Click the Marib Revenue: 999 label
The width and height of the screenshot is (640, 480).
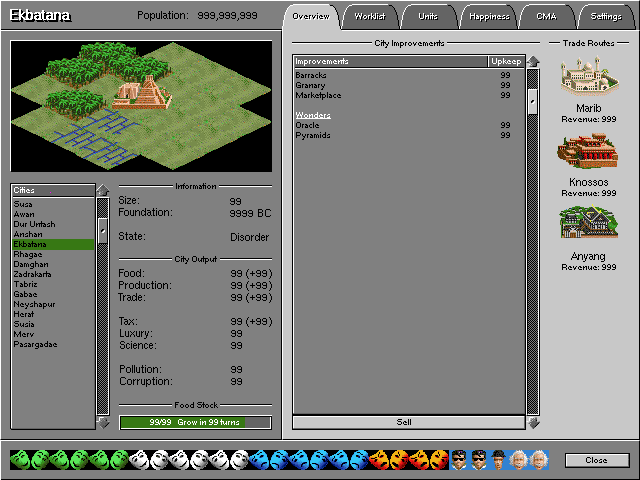tap(589, 119)
